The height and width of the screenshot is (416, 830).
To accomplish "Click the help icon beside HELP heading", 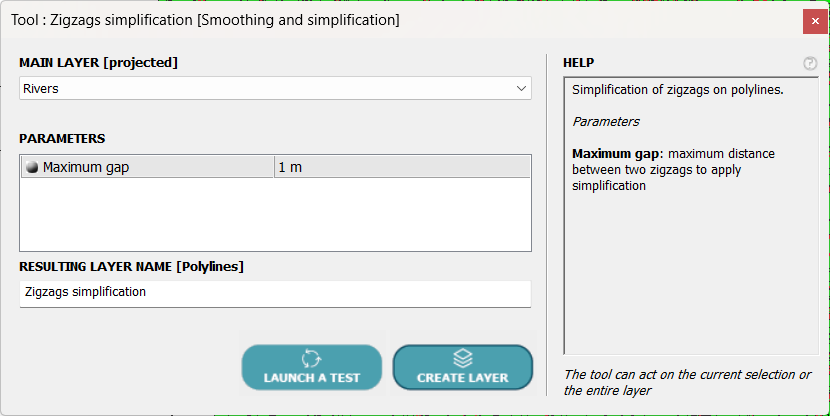I will click(810, 63).
